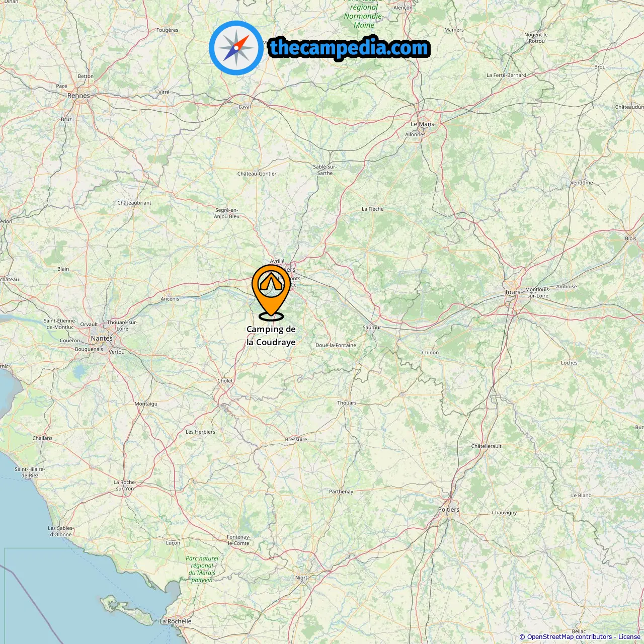Click the Cholet town label
This screenshot has height=644, width=644.
pos(225,381)
